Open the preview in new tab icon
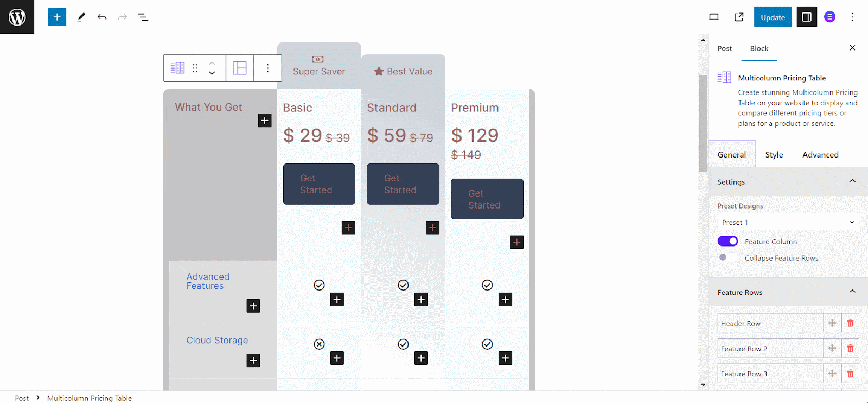The height and width of the screenshot is (403, 868). click(x=739, y=17)
